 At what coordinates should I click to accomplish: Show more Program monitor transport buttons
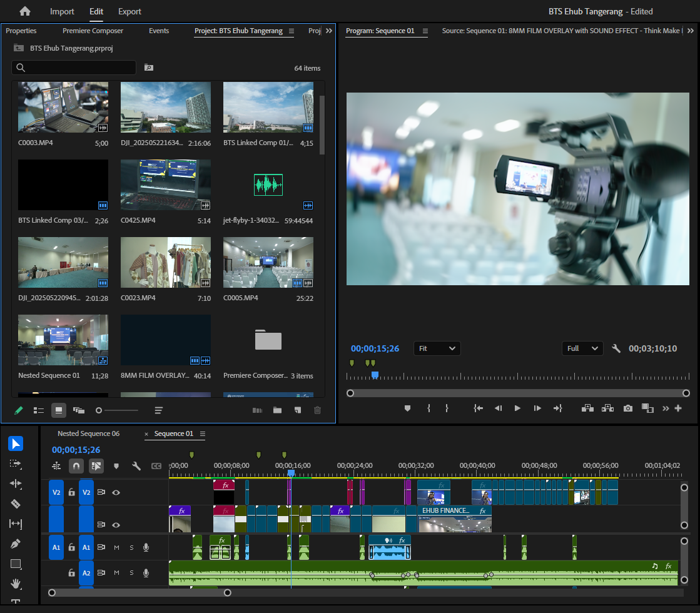pos(666,408)
